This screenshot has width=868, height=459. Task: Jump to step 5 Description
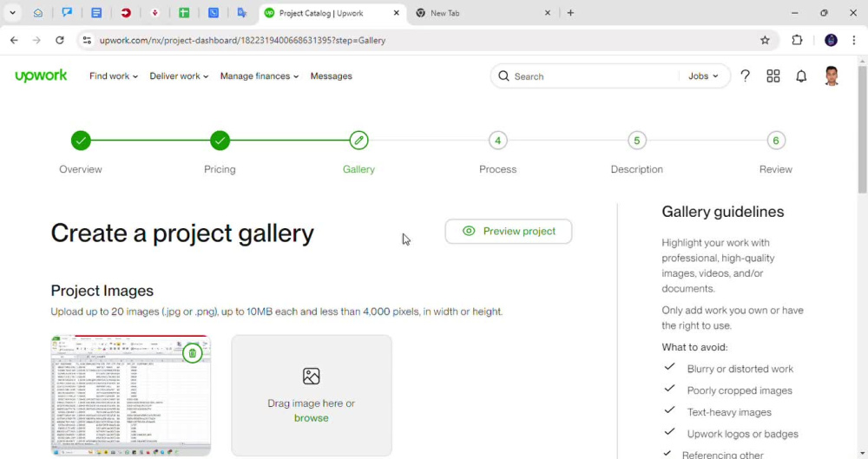pyautogui.click(x=636, y=141)
